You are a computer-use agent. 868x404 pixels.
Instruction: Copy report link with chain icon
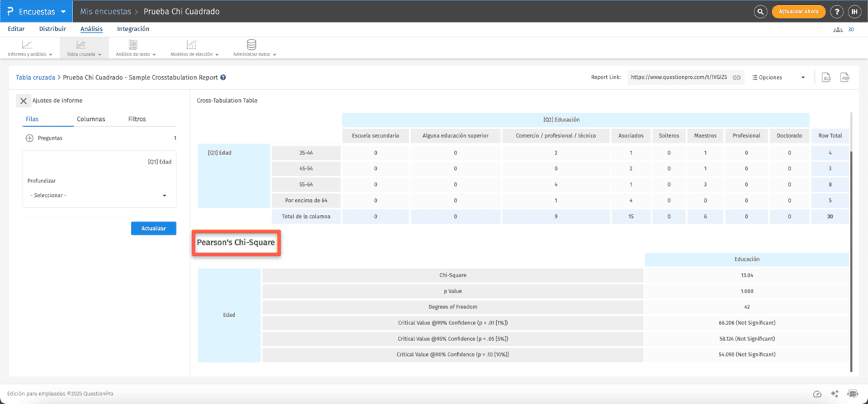tap(736, 77)
